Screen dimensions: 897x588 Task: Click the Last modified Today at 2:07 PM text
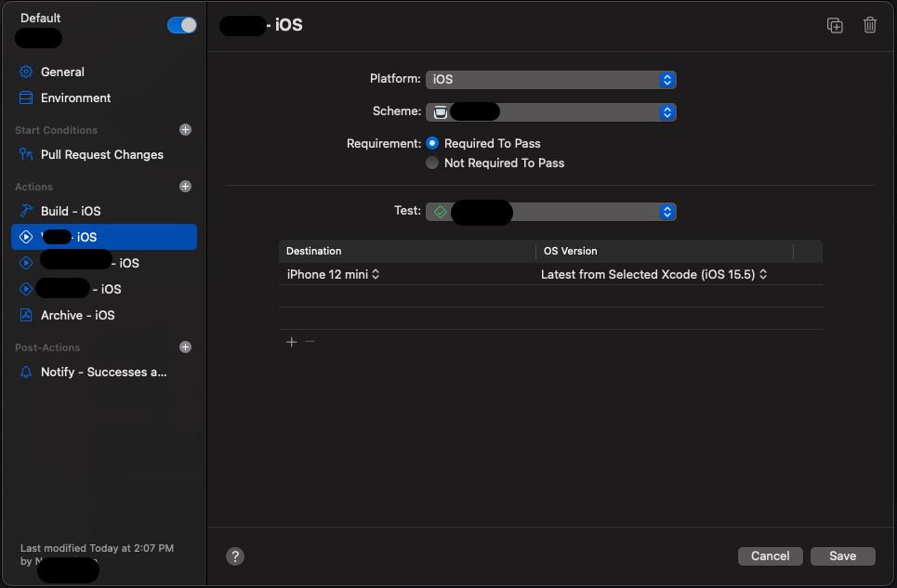point(98,548)
